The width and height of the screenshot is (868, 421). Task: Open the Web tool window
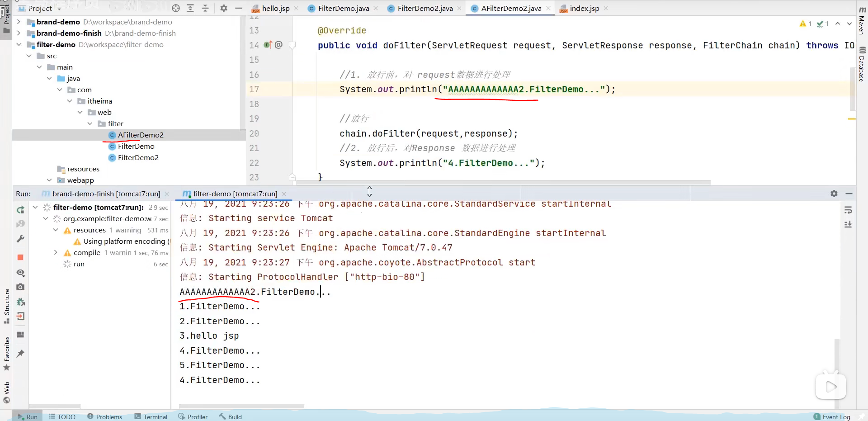pyautogui.click(x=7, y=392)
